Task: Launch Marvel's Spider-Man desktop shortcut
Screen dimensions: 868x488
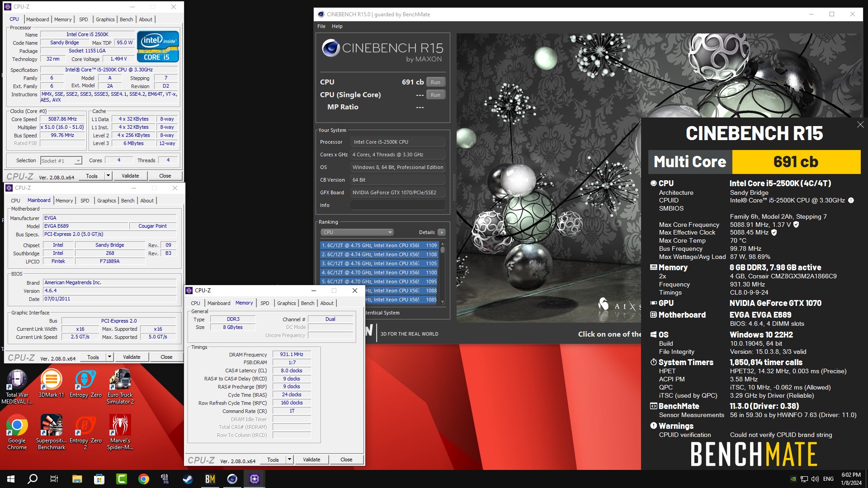Action: click(x=120, y=432)
